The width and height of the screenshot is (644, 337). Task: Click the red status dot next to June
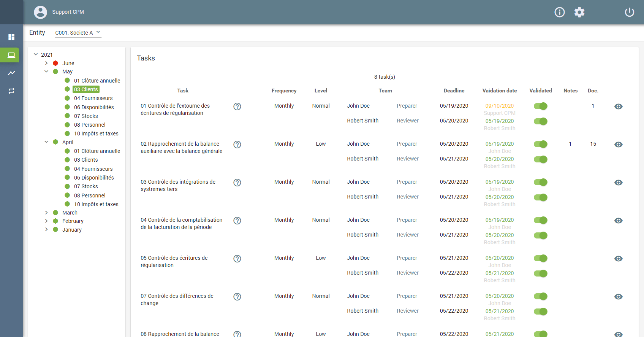tap(55, 63)
